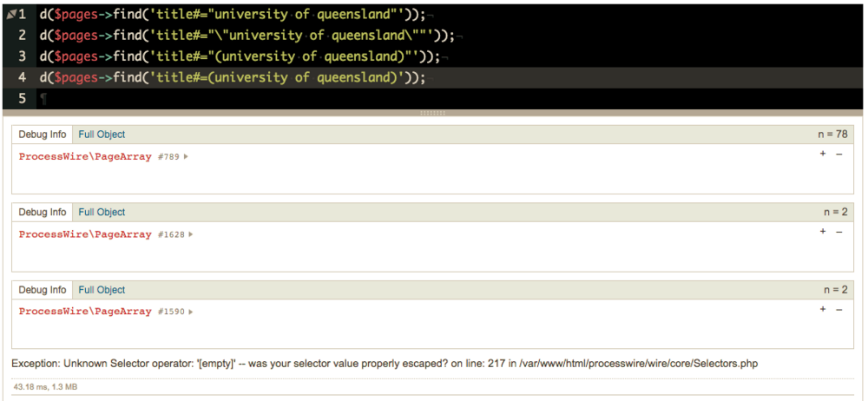The image size is (868, 401).
Task: Place cursor on empty line 5 of editor
Action: tap(260, 98)
